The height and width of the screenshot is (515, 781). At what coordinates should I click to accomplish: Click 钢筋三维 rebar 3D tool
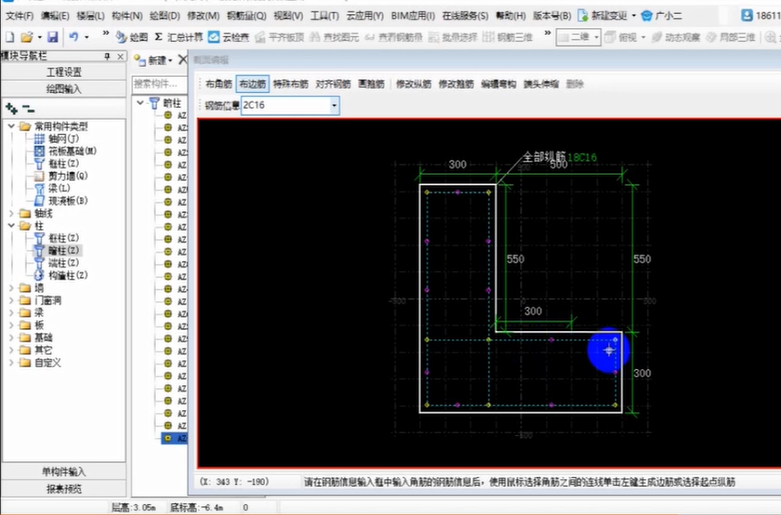pyautogui.click(x=508, y=37)
